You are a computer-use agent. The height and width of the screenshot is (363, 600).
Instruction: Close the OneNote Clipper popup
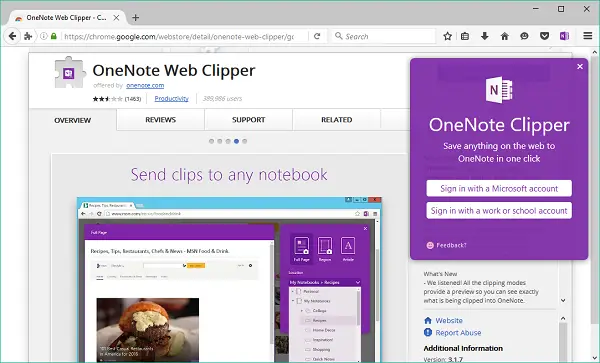tap(580, 67)
